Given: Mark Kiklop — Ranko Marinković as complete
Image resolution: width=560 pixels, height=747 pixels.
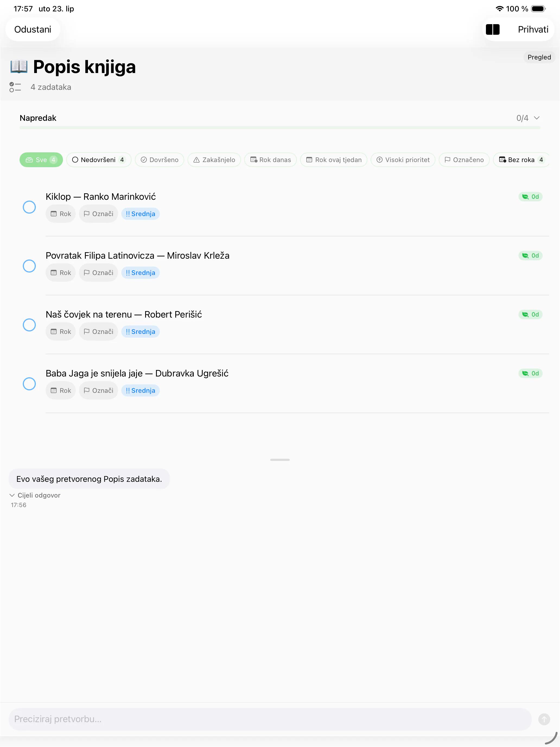Looking at the screenshot, I should pyautogui.click(x=29, y=207).
